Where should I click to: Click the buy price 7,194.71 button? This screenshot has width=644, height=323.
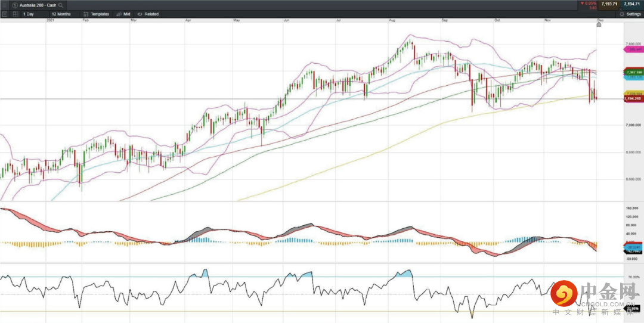(632, 4)
